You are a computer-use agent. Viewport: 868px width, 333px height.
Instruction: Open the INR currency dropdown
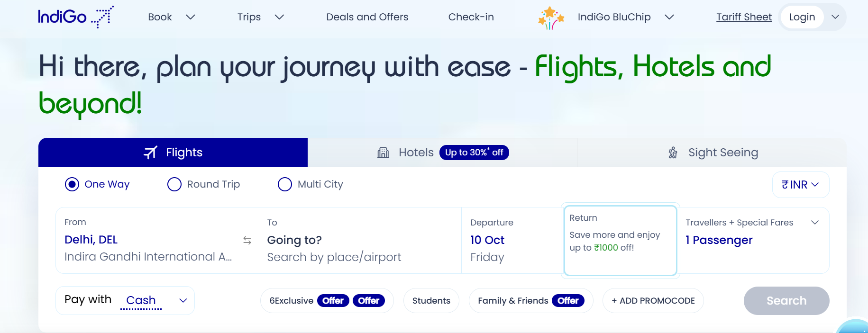point(800,185)
